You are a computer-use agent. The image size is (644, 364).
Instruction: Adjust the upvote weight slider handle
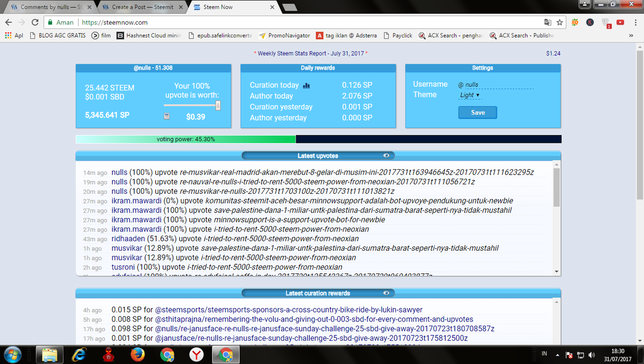tap(218, 105)
